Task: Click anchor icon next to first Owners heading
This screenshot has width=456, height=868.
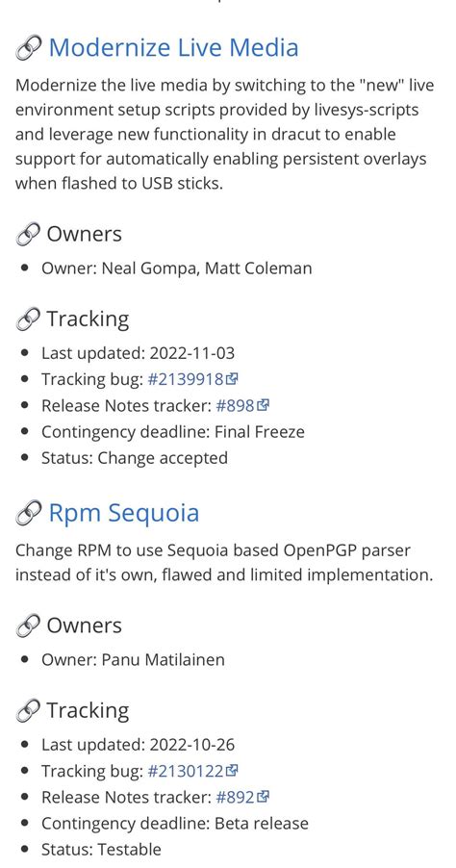Action: [x=28, y=234]
